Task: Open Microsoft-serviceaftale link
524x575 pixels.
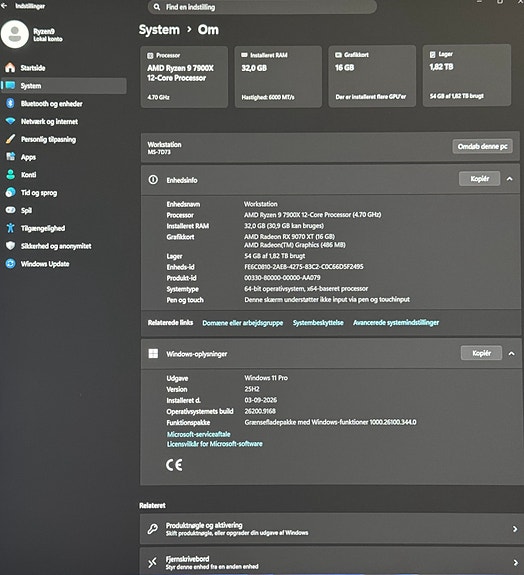Action: click(198, 434)
